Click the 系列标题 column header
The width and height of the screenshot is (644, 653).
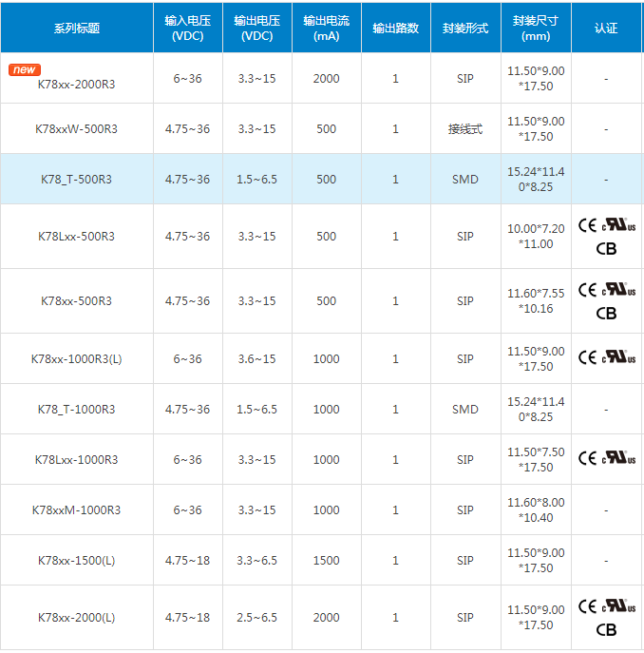[x=76, y=28]
